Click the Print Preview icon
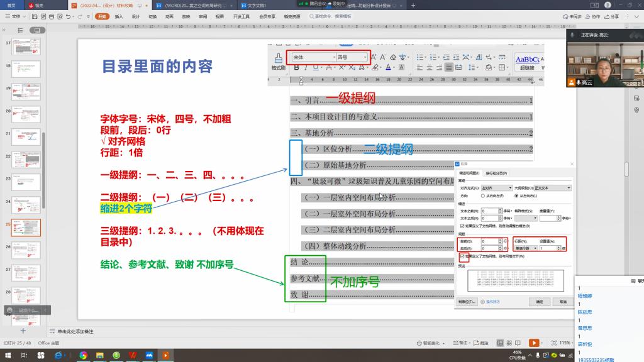 [x=60, y=16]
